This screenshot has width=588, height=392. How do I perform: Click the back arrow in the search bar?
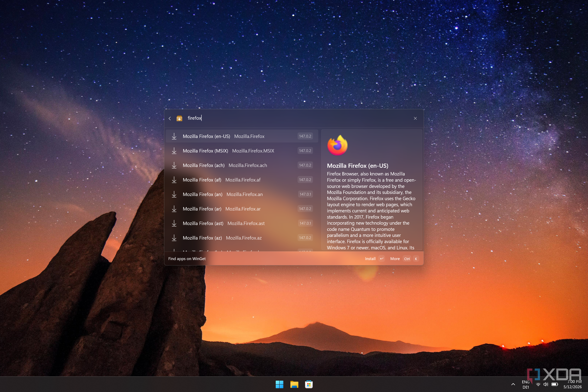point(170,118)
